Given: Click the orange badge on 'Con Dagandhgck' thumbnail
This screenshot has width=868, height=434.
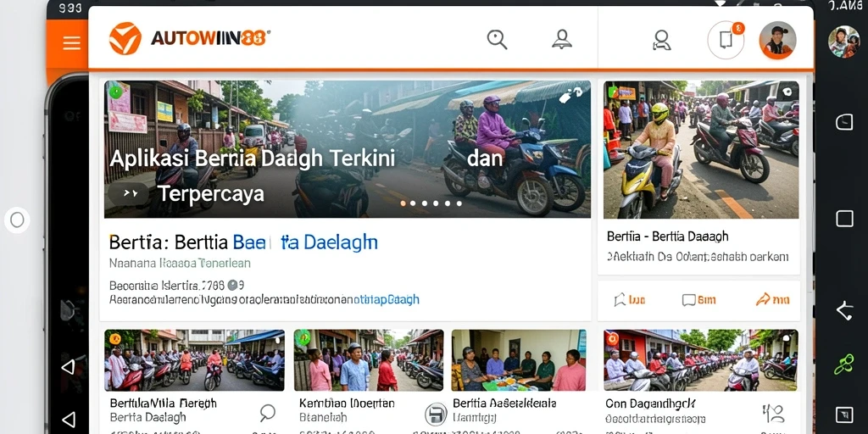Looking at the screenshot, I should 612,338.
